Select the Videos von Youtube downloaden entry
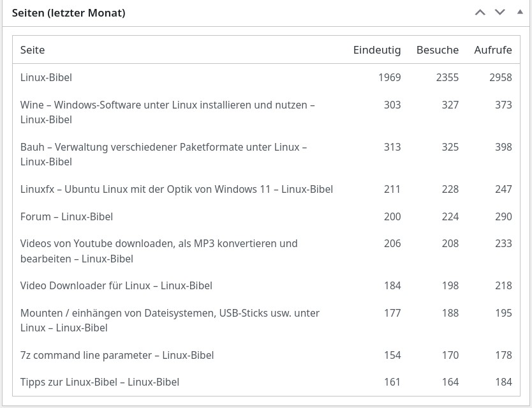The height and width of the screenshot is (408, 532). pos(159,251)
